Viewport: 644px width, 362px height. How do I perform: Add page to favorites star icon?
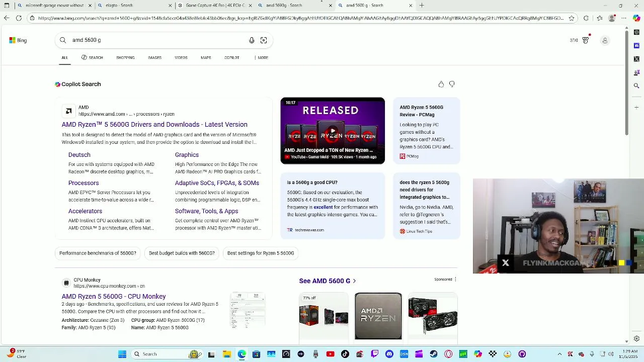click(x=572, y=18)
